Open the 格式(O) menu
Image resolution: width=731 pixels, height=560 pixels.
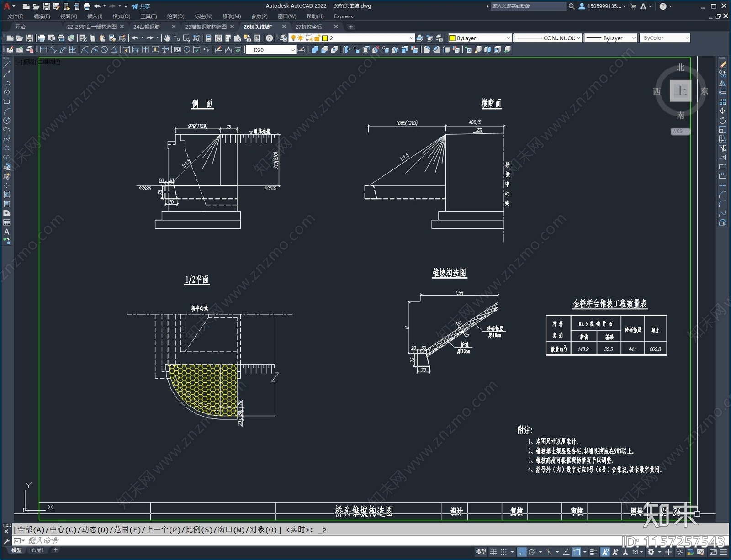[122, 16]
